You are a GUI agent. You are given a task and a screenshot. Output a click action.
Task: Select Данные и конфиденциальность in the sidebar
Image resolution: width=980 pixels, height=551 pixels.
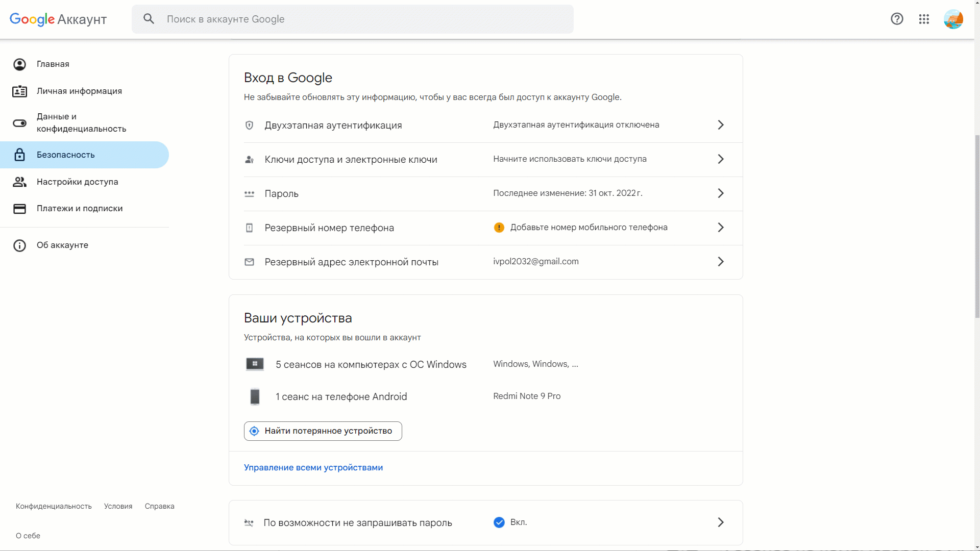pos(81,123)
